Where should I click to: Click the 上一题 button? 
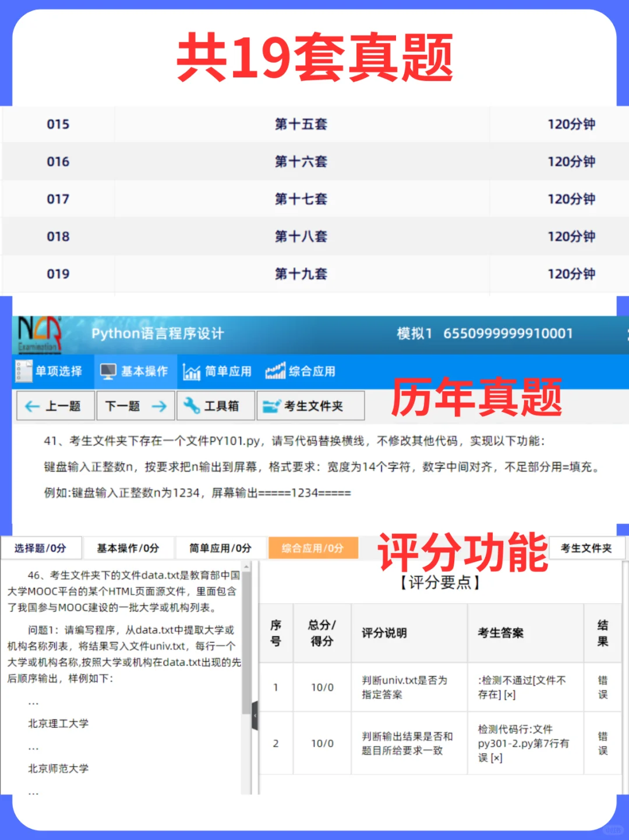click(55, 406)
